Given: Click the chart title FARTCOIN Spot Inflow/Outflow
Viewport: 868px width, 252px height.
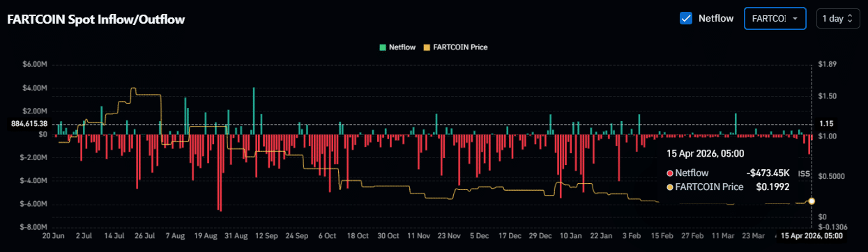Looking at the screenshot, I should tap(96, 19).
